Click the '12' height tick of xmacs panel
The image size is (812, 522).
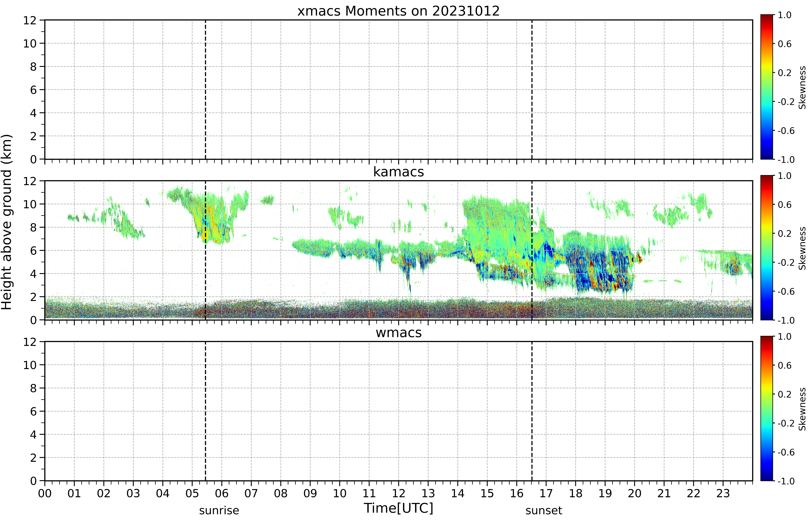(30, 20)
